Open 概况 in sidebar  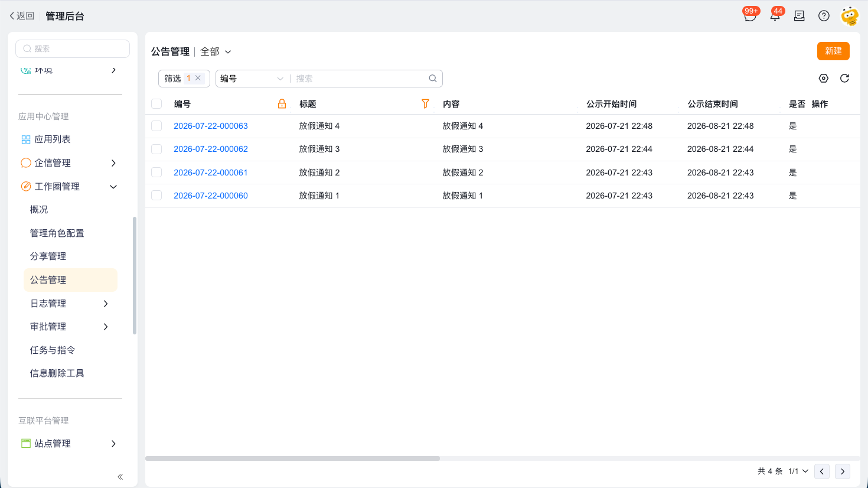39,210
